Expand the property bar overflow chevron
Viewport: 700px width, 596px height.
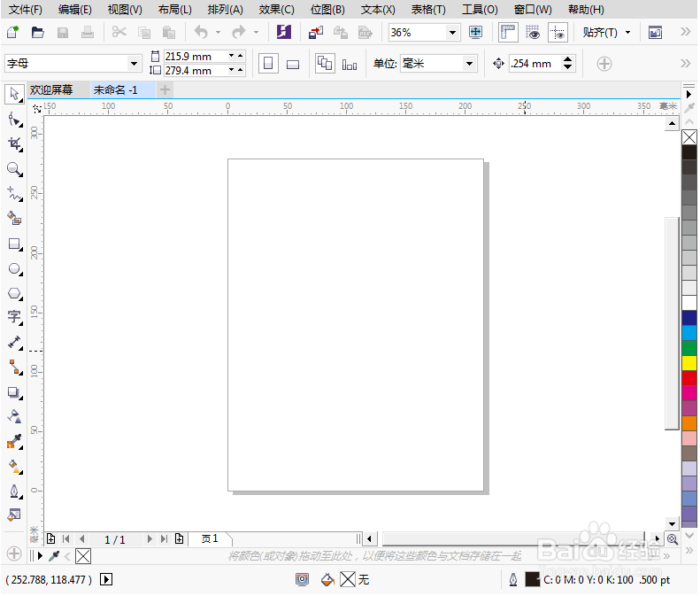point(685,64)
